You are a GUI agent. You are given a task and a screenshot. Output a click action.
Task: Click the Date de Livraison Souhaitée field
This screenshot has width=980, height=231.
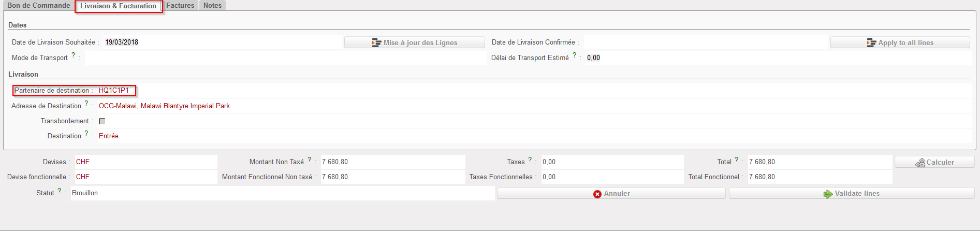[x=223, y=42]
